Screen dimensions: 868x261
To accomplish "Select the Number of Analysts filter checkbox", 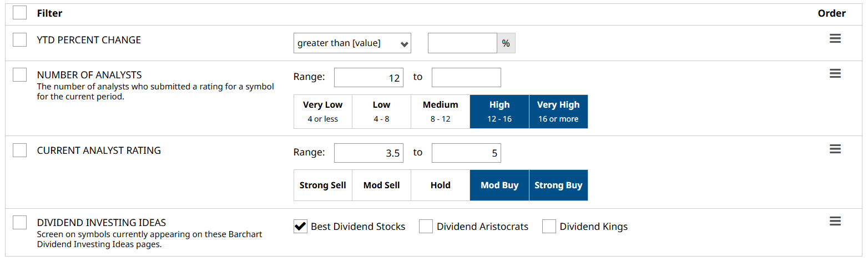I will (x=19, y=74).
